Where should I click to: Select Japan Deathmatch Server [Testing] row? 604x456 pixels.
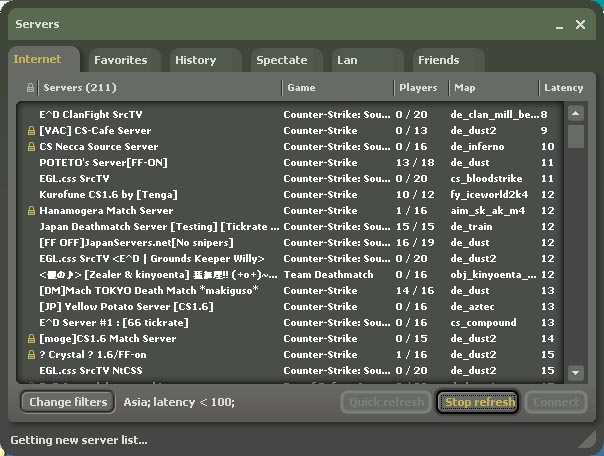coord(290,227)
